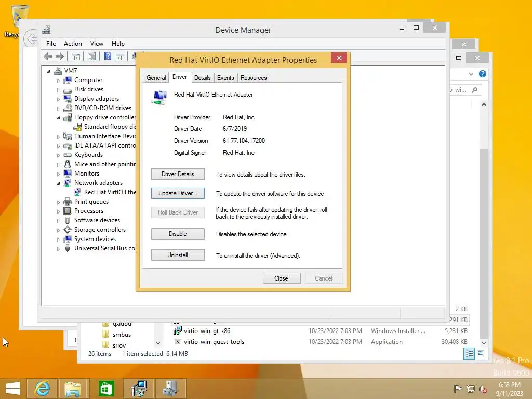Screen dimensions: 532x399
Task: Switch to the Resources tab
Action: coord(254,78)
